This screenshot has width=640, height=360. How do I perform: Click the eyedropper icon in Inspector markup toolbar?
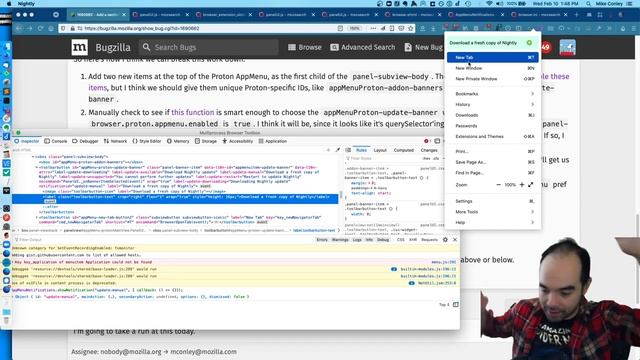point(338,150)
